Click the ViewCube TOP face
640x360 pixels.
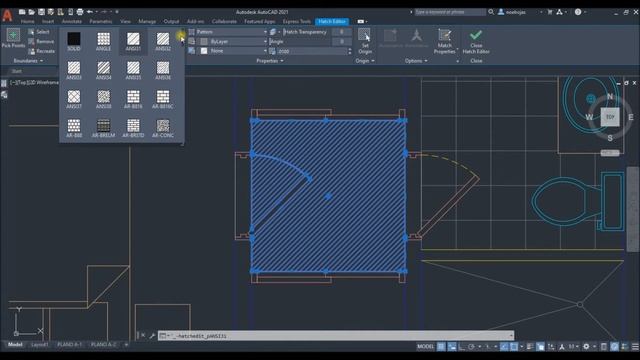pos(610,117)
